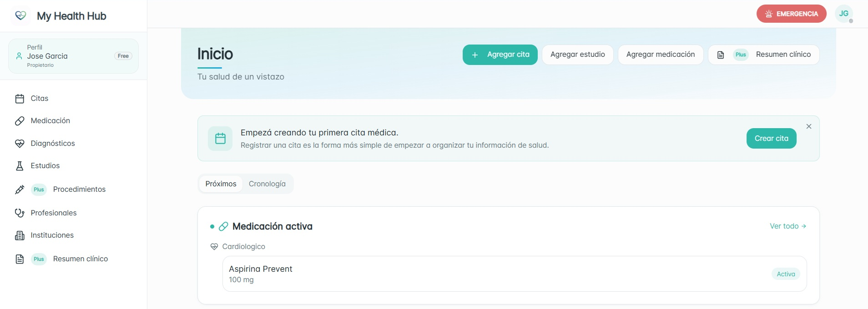Open the JG user avatar menu
The image size is (868, 309).
(844, 14)
